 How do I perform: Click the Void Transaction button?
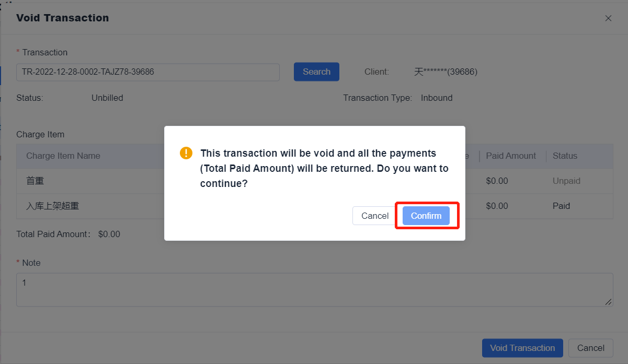coord(522,348)
